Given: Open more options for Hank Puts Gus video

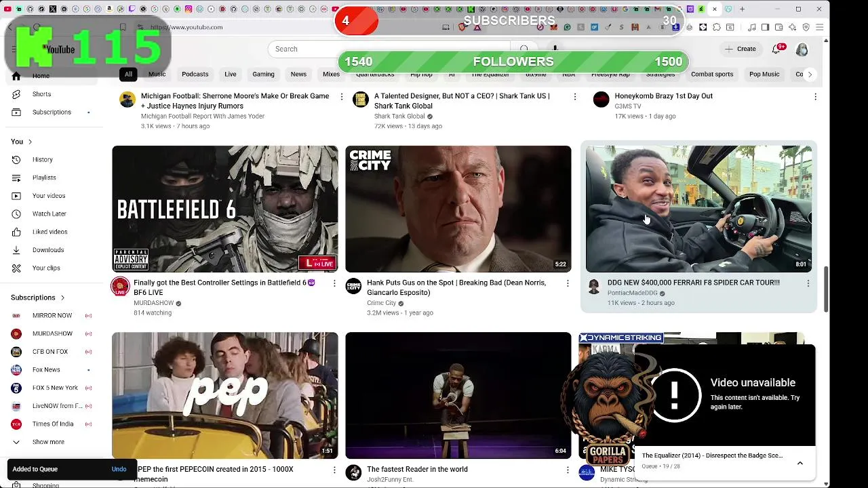Looking at the screenshot, I should coord(568,283).
